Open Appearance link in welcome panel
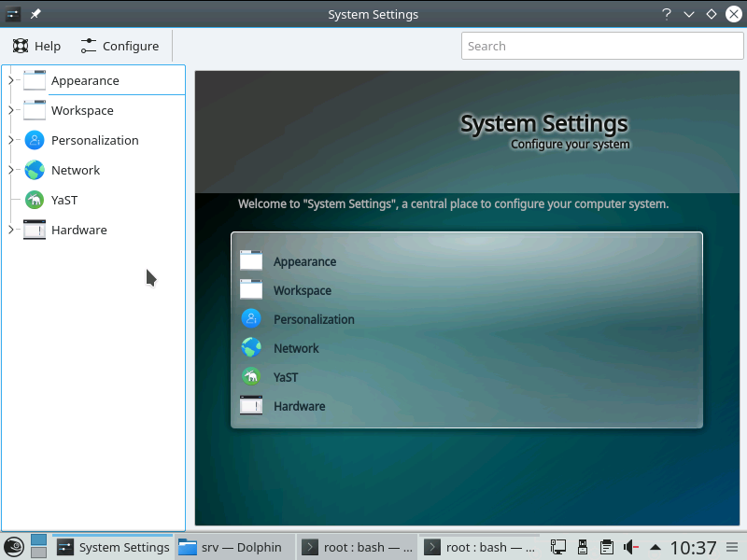This screenshot has width=747, height=560. 305,261
